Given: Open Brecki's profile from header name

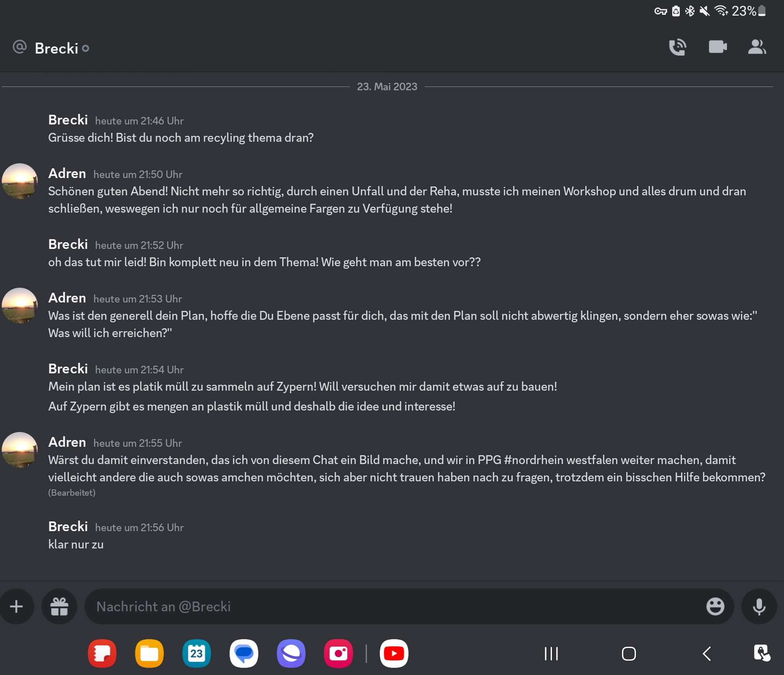Looking at the screenshot, I should click(57, 49).
